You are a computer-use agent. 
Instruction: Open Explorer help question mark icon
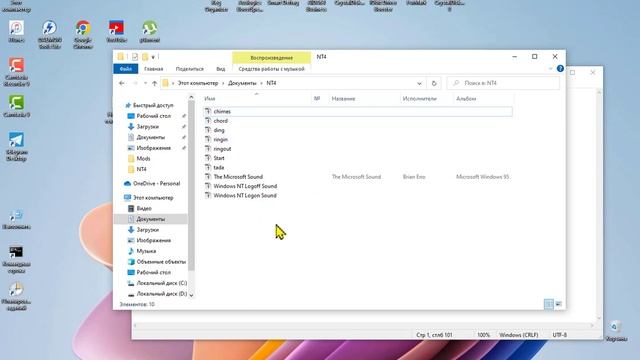[x=560, y=69]
